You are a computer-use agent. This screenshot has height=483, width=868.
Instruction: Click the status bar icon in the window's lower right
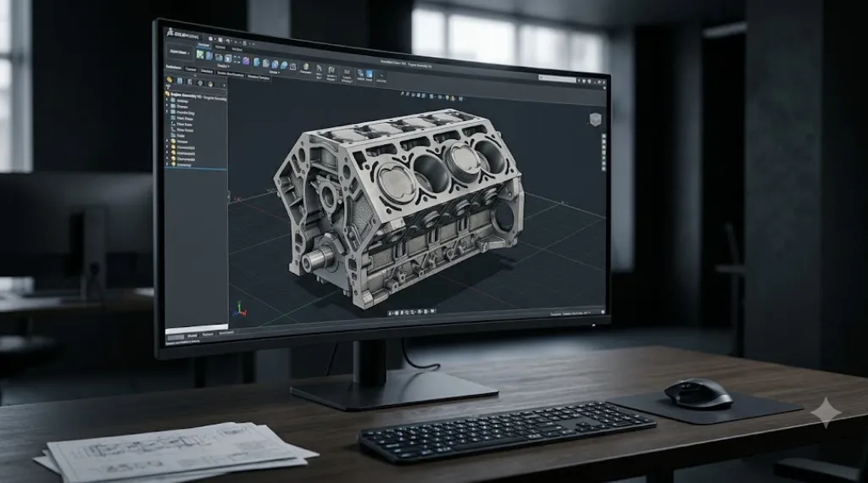(604, 312)
